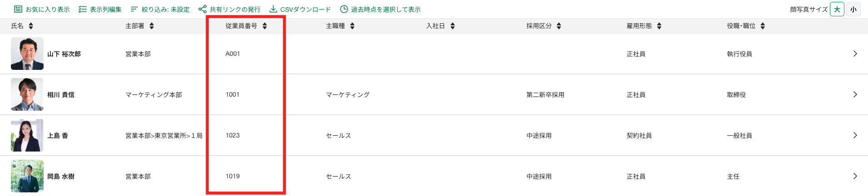Sort by 雇用形態 column header
The image size is (868, 196).
(644, 26)
